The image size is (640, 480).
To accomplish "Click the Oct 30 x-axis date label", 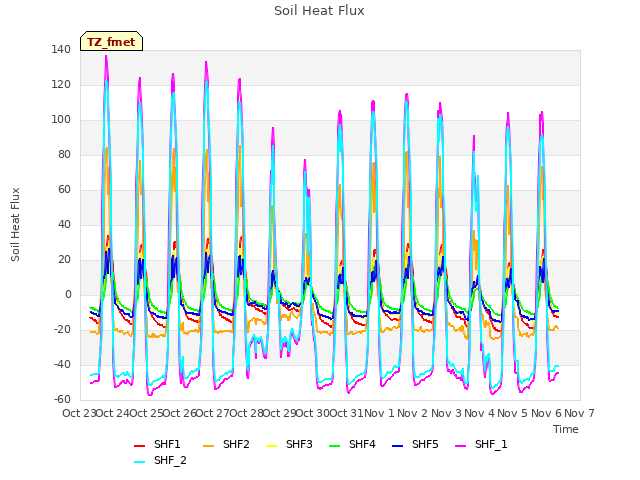I will pos(313,413).
